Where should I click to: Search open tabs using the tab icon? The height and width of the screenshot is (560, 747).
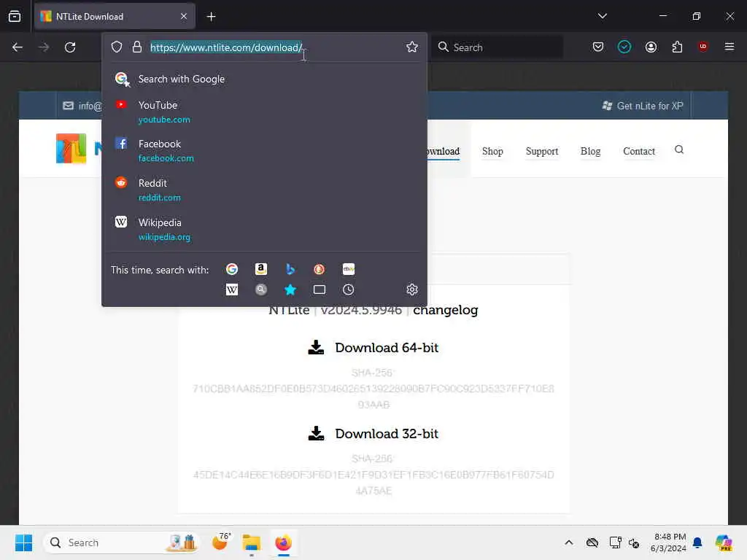click(x=320, y=289)
